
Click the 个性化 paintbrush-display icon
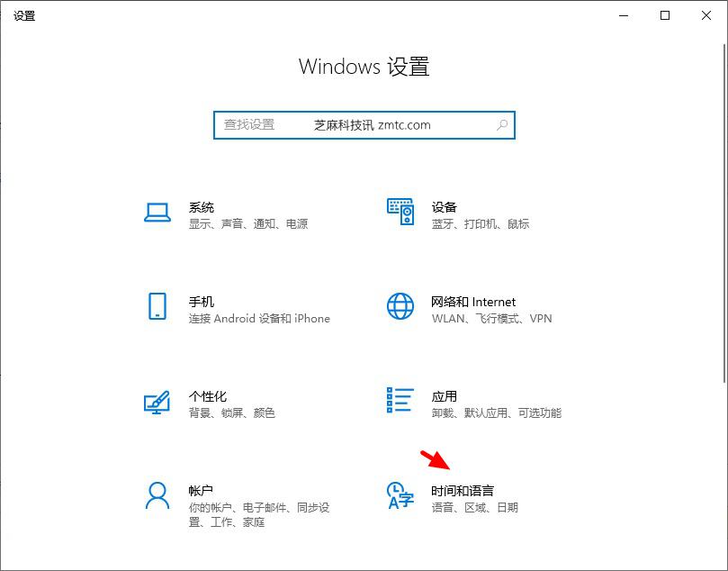[157, 403]
